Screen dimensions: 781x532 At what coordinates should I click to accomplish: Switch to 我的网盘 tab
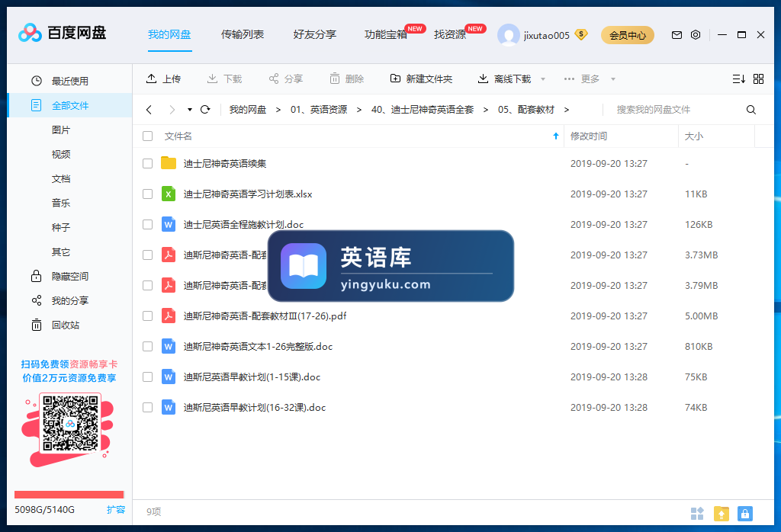(x=169, y=34)
